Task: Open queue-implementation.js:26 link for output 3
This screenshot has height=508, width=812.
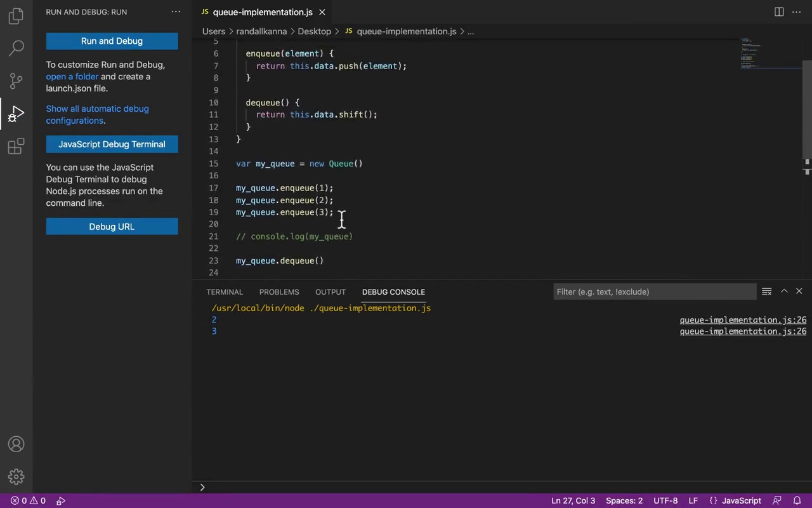Action: click(743, 331)
